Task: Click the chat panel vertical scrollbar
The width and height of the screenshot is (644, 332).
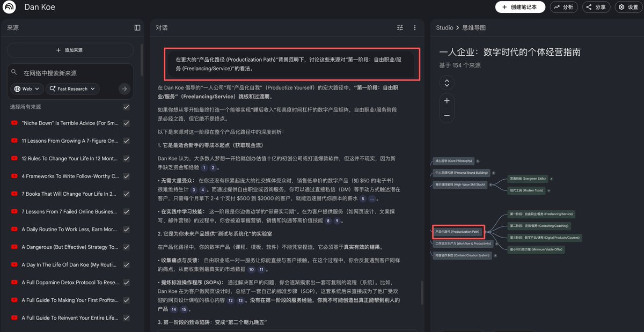Action: (x=422, y=292)
